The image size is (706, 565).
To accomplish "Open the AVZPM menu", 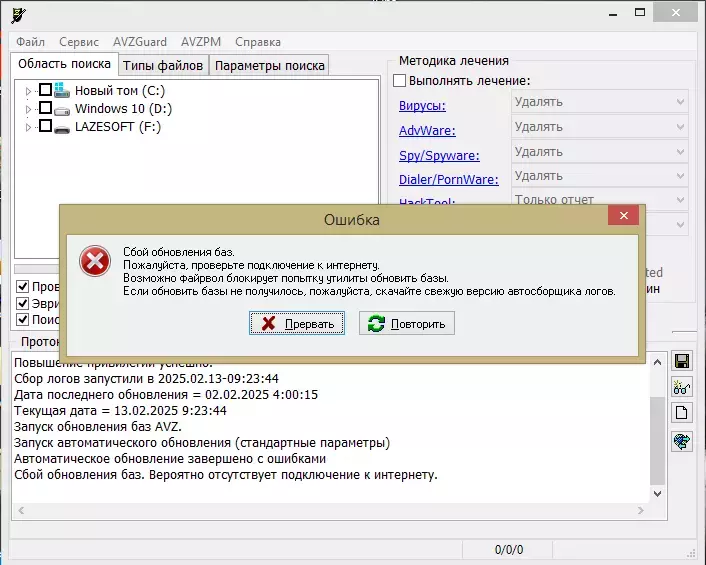I will tap(201, 42).
